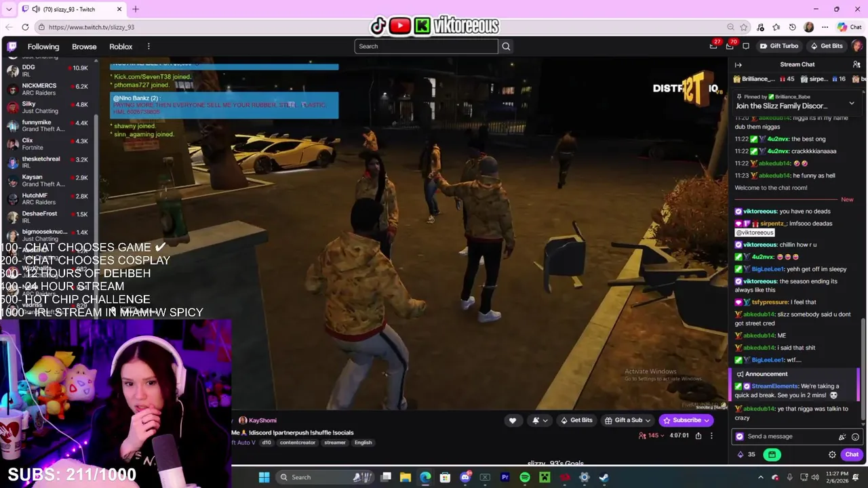Open Kaysan channel in sidebar
The height and width of the screenshot is (488, 868).
pyautogui.click(x=47, y=180)
